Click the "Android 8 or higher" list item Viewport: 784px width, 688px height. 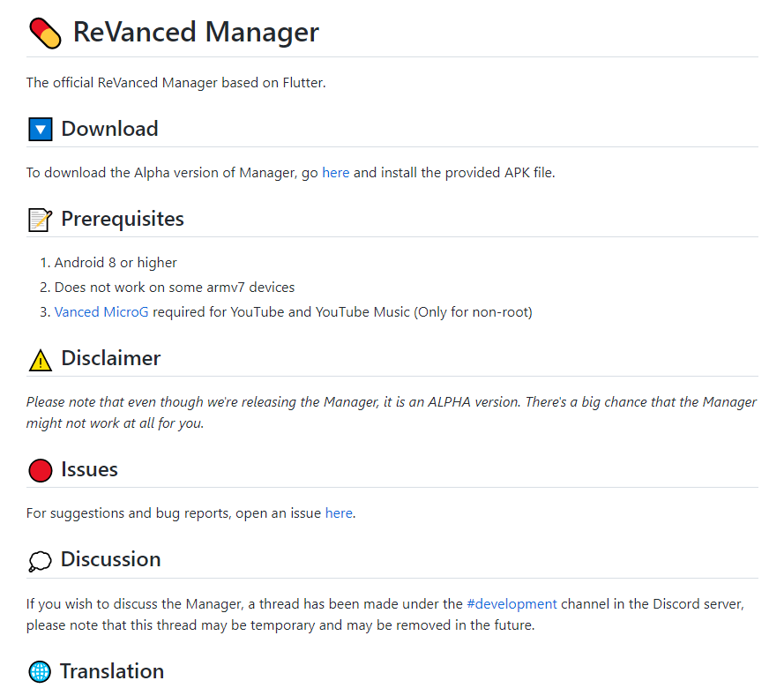pyautogui.click(x=116, y=263)
